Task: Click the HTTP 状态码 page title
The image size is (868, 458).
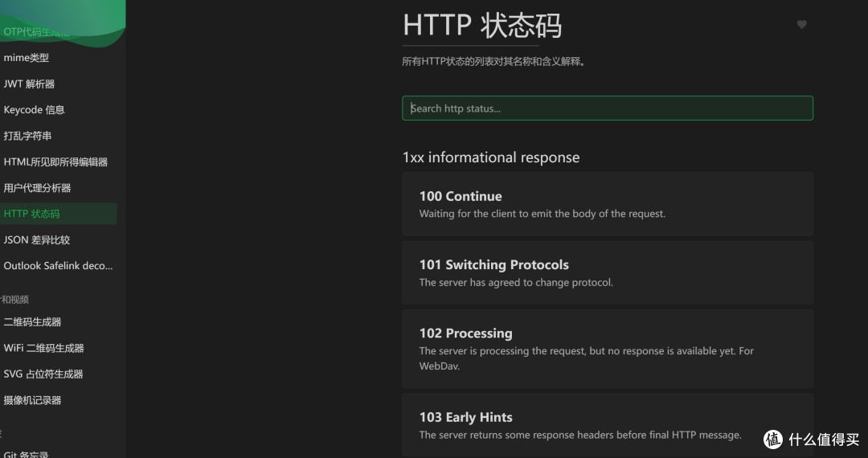Action: point(482,26)
